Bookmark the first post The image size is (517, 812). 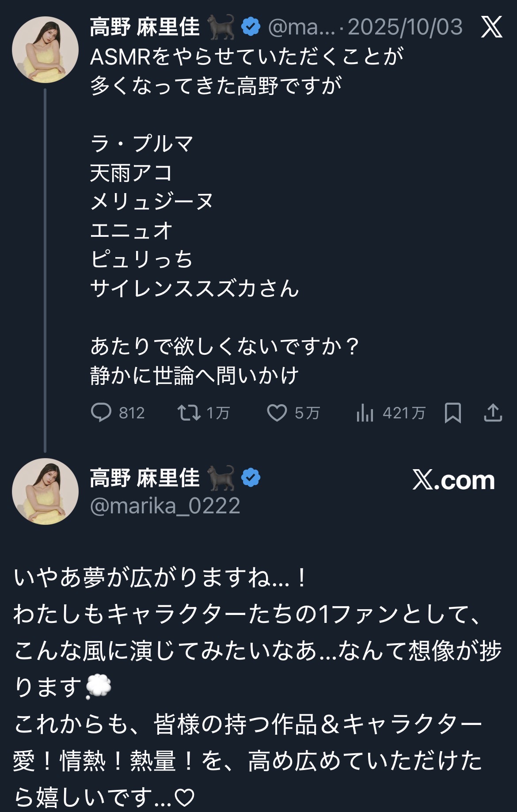tap(453, 413)
